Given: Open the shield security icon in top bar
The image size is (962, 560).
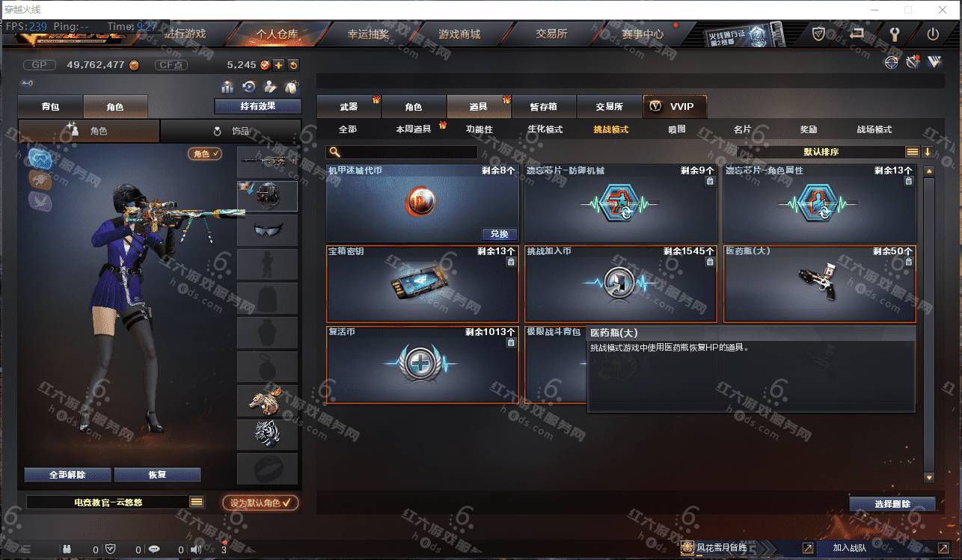Looking at the screenshot, I should tap(819, 34).
